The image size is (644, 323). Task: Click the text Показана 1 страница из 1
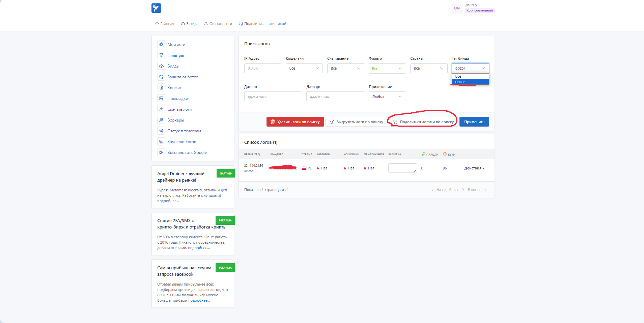tap(266, 190)
